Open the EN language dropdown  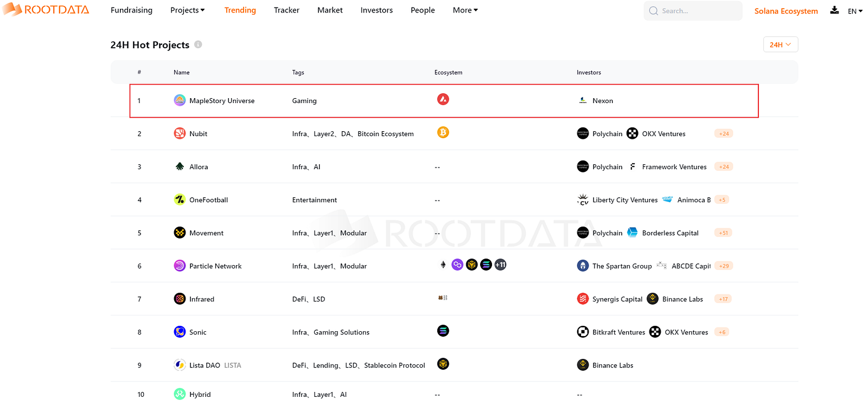855,11
